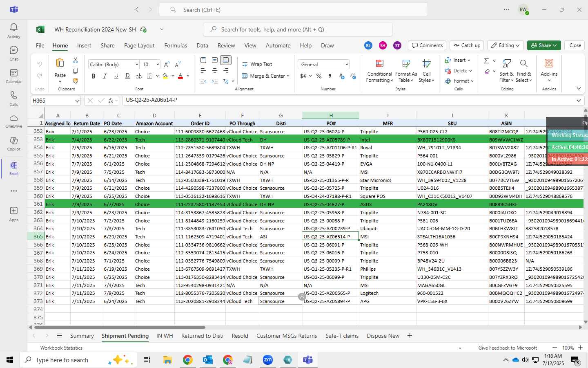
Task: Click the Copy icon in Clipboard group
Action: pos(75,71)
